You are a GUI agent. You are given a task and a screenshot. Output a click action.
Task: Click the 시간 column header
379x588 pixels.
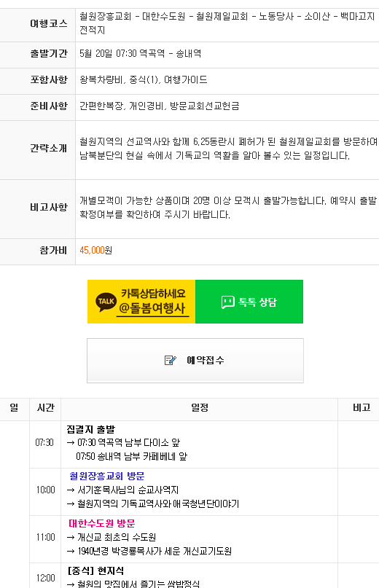tap(45, 408)
